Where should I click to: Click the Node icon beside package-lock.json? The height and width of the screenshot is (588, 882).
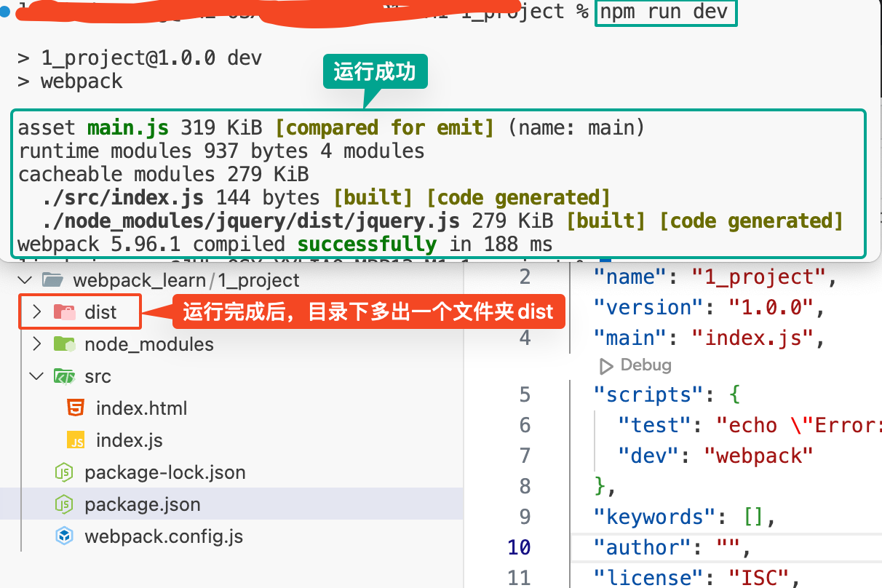coord(65,472)
